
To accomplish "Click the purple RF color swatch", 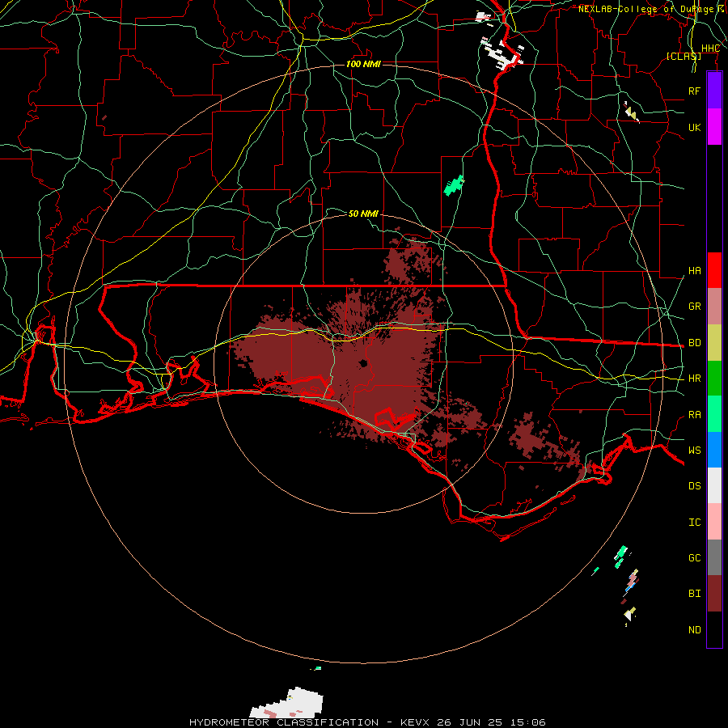I will [x=714, y=91].
